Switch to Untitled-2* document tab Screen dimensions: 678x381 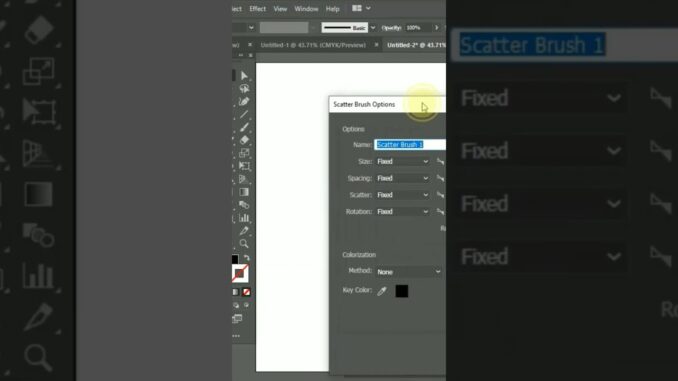[x=416, y=45]
